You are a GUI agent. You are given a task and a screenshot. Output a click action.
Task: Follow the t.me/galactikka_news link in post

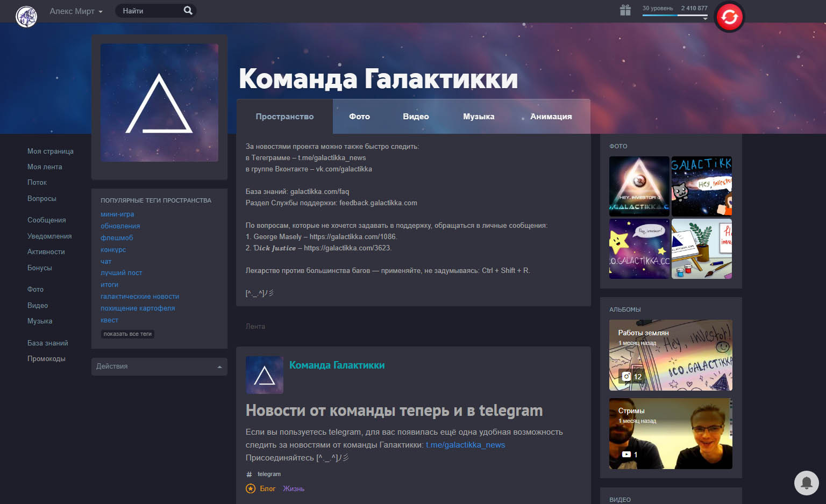465,445
